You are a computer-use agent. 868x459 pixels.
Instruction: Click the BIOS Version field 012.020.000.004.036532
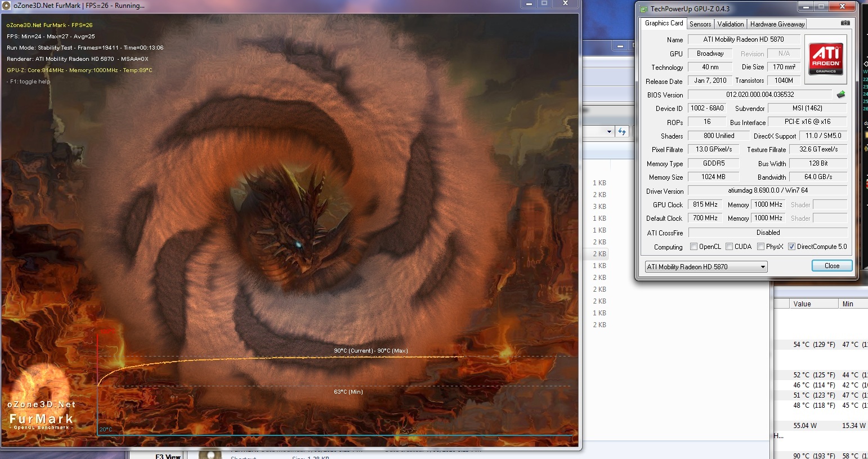click(x=760, y=95)
